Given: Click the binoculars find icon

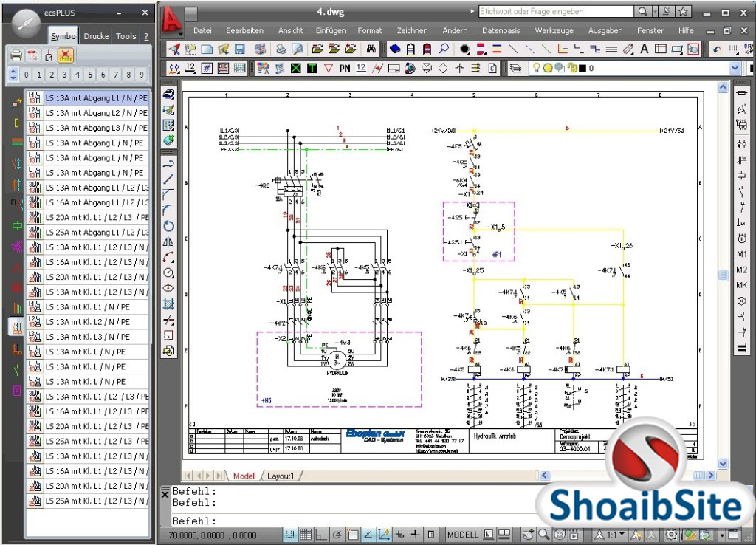Looking at the screenshot, I should click(x=371, y=49).
